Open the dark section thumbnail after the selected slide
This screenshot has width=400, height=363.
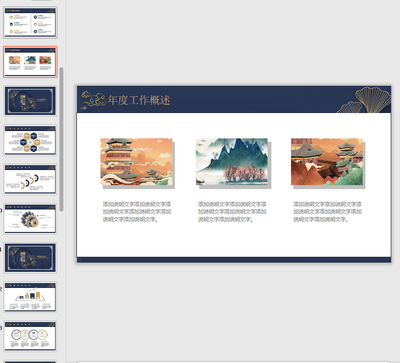tap(30, 101)
